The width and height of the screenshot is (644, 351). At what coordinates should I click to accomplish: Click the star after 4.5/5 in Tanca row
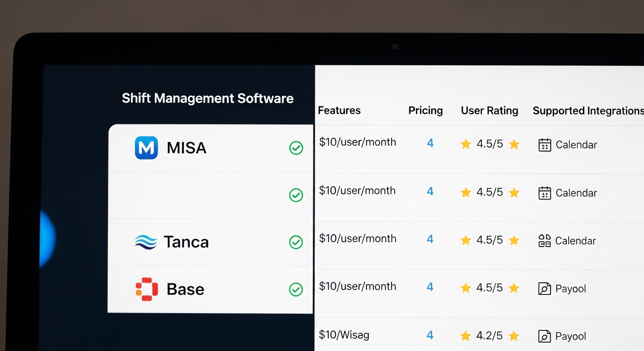coord(514,240)
